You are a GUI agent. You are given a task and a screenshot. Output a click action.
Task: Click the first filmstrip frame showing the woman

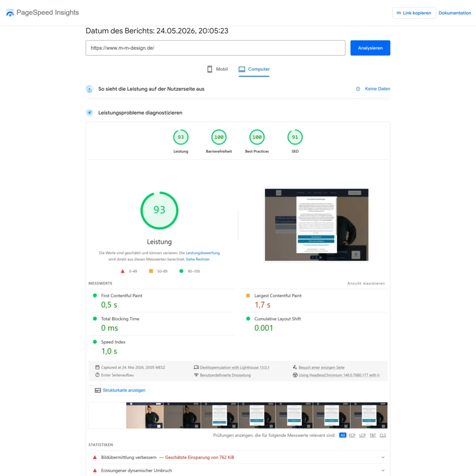click(145, 415)
